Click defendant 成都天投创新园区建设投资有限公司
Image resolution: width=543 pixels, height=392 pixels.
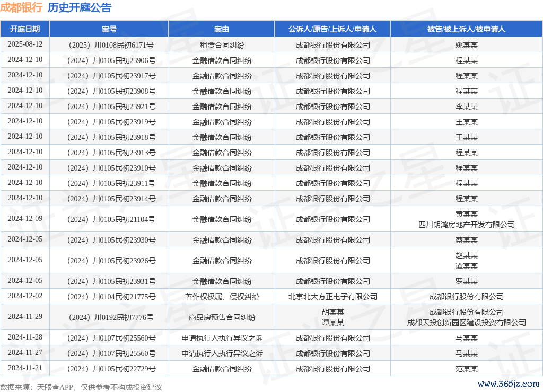466,323
